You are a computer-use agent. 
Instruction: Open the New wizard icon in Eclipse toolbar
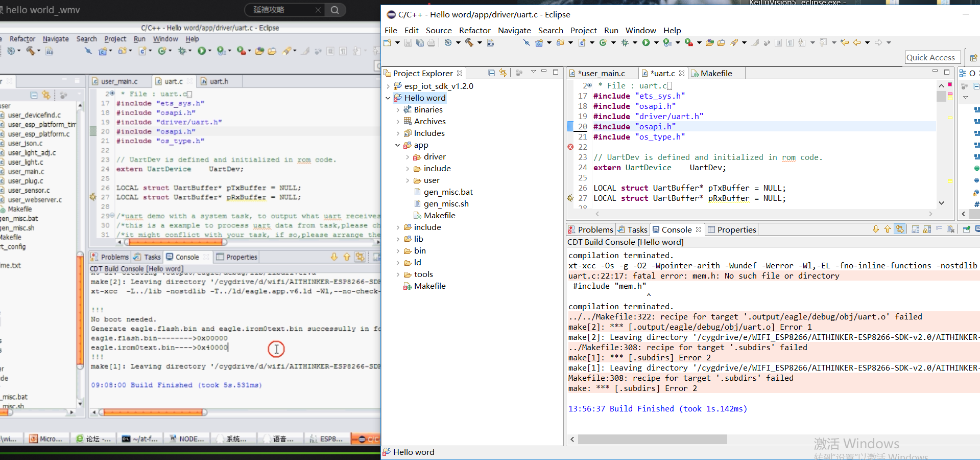tap(388, 43)
